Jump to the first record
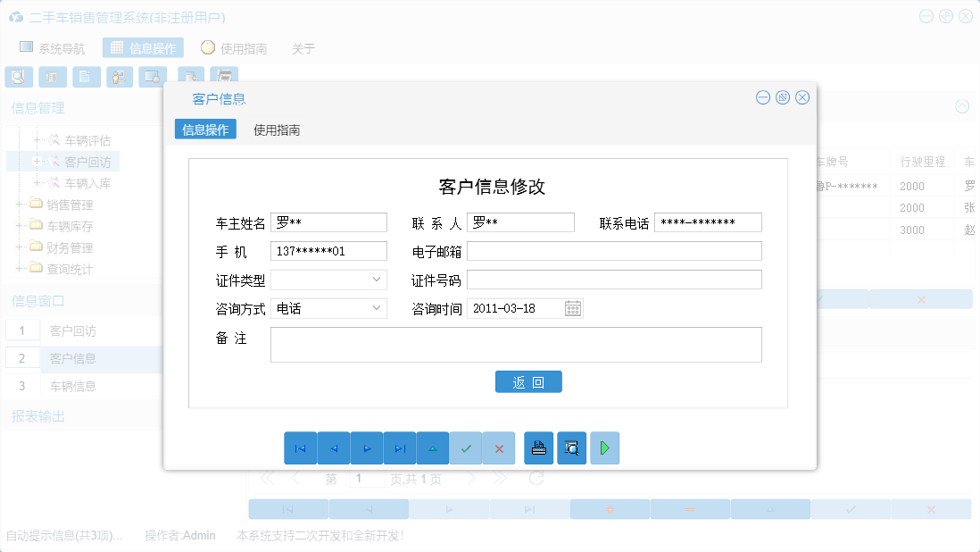The width and height of the screenshot is (980, 552). click(x=301, y=447)
